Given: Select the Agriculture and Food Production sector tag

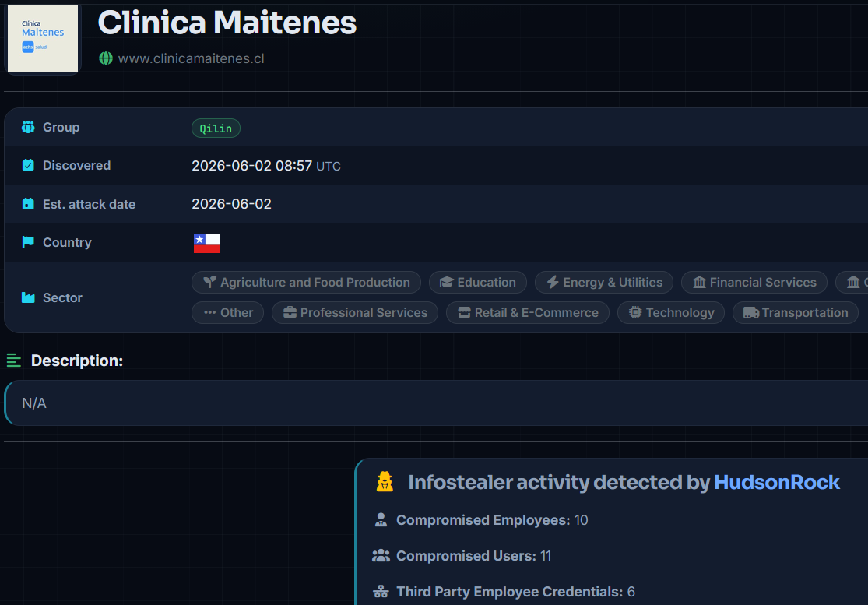Looking at the screenshot, I should point(306,283).
